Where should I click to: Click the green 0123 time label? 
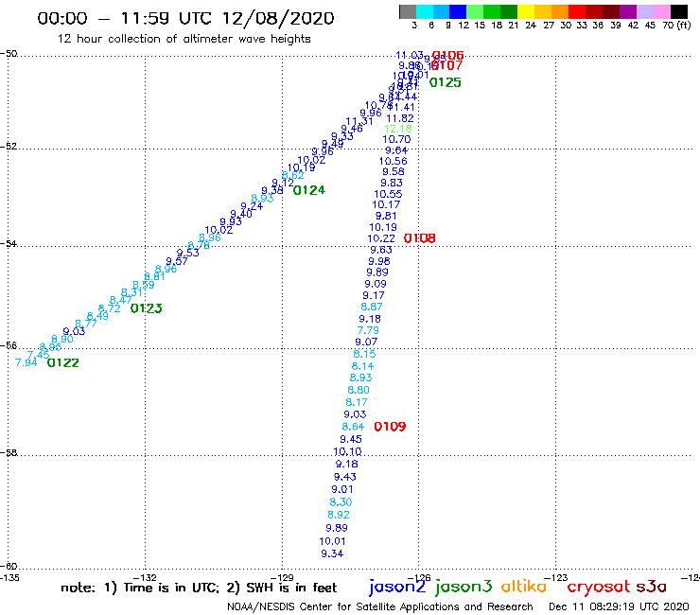(x=146, y=308)
